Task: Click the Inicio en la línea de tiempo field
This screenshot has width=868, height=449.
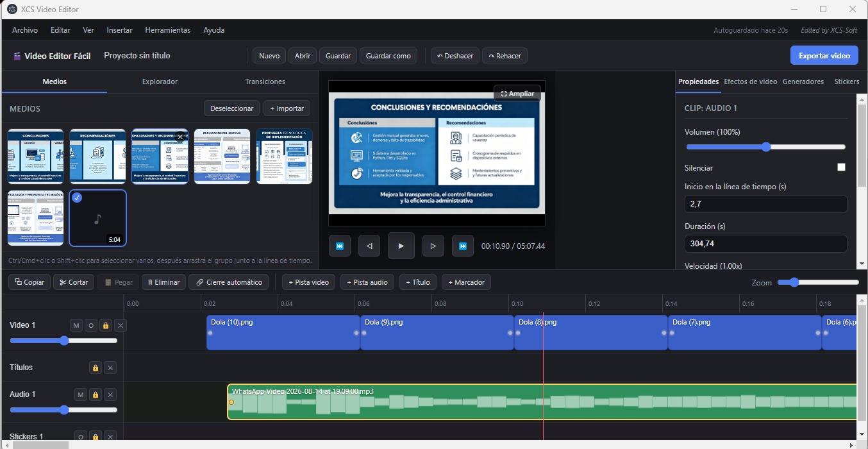Action: [765, 204]
